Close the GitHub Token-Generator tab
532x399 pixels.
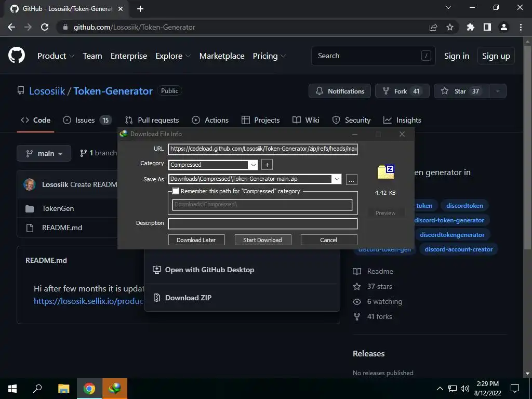[121, 9]
